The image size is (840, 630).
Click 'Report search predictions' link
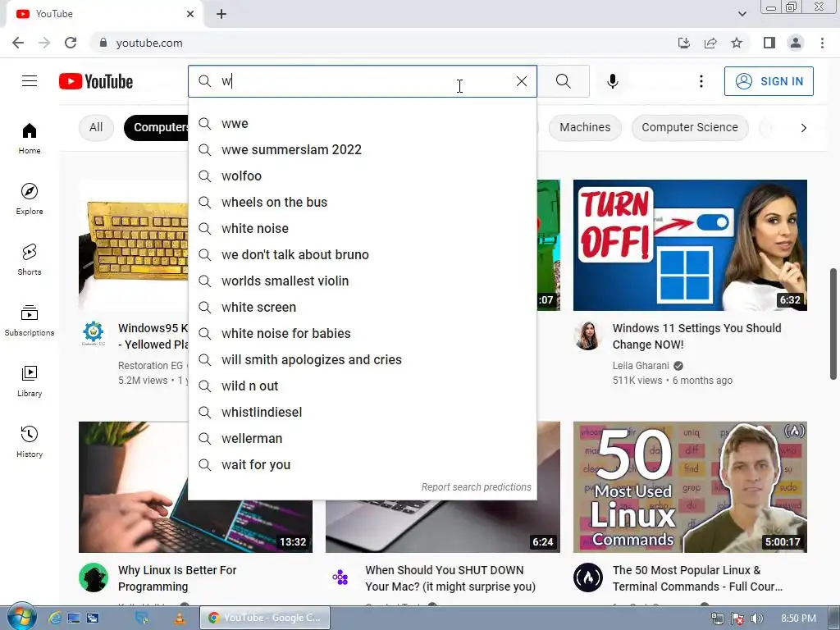(x=476, y=487)
